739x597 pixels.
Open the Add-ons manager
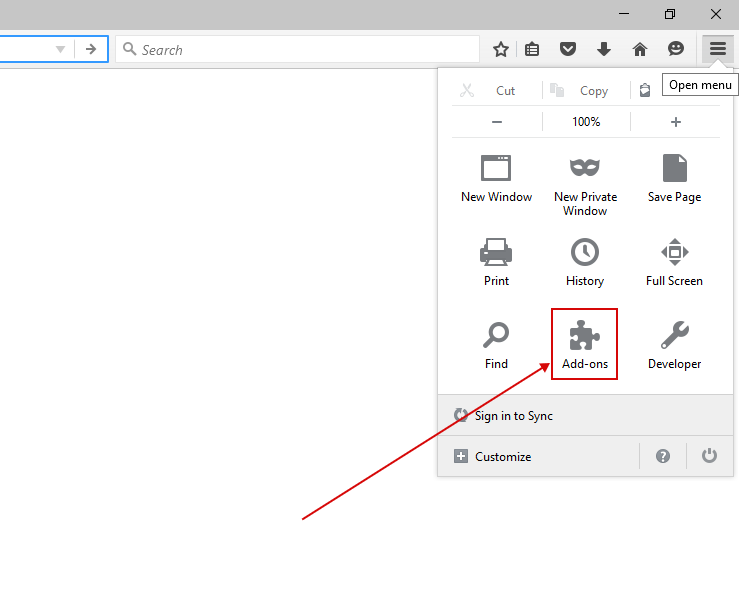[x=584, y=344]
